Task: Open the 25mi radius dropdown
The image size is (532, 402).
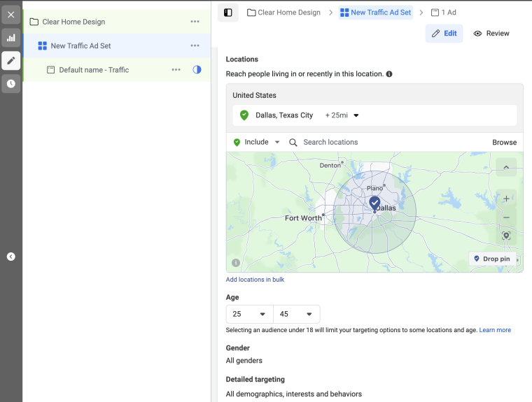Action: [x=342, y=115]
